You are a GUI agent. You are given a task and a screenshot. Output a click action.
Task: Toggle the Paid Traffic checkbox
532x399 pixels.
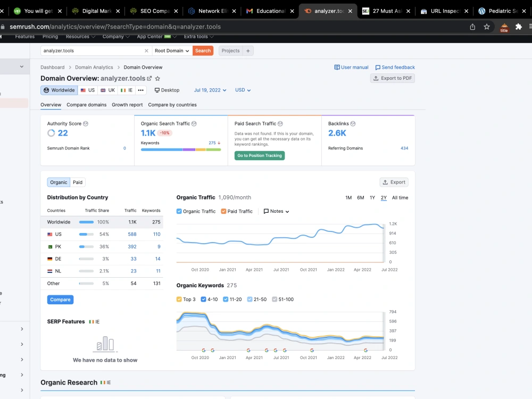[x=223, y=211]
